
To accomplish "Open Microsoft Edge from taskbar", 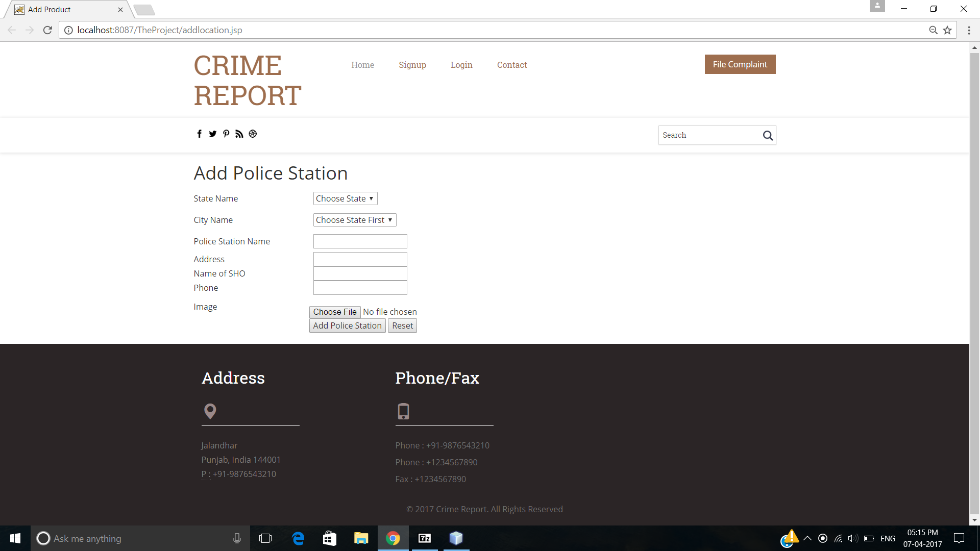I will click(x=298, y=538).
